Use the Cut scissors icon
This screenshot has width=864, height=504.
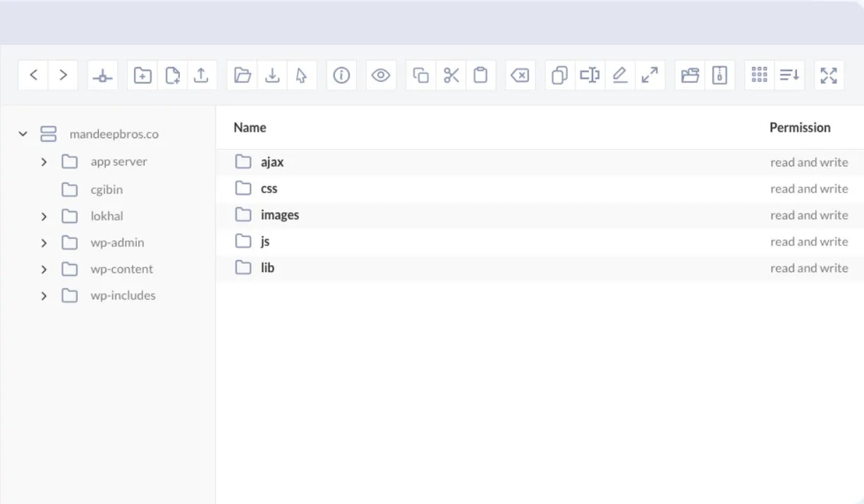451,74
